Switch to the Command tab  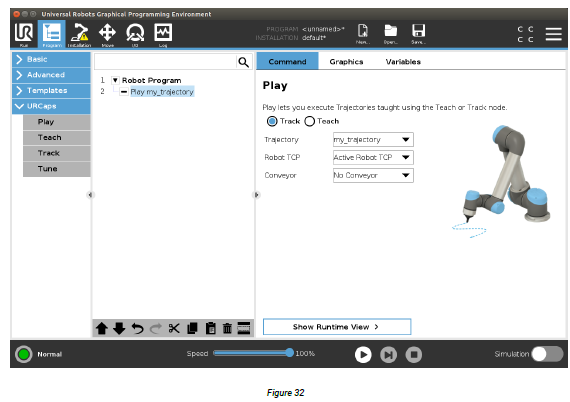click(x=288, y=61)
